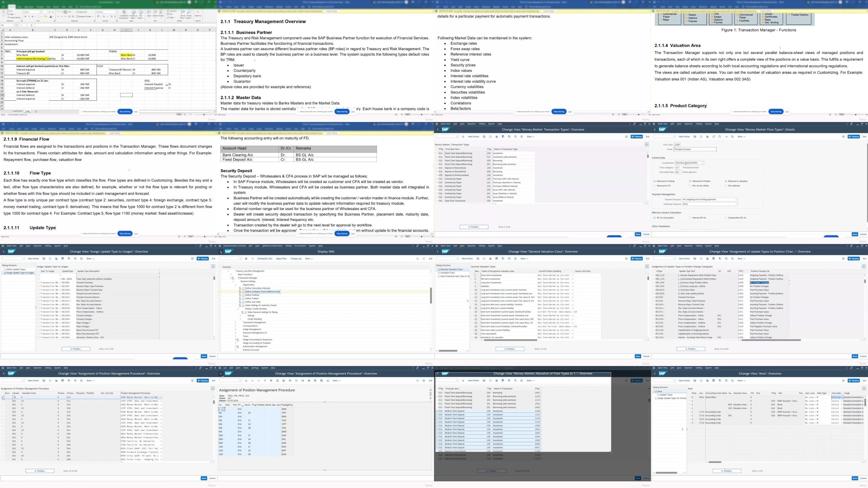Click Excel's red font color icon

[x=51, y=17]
